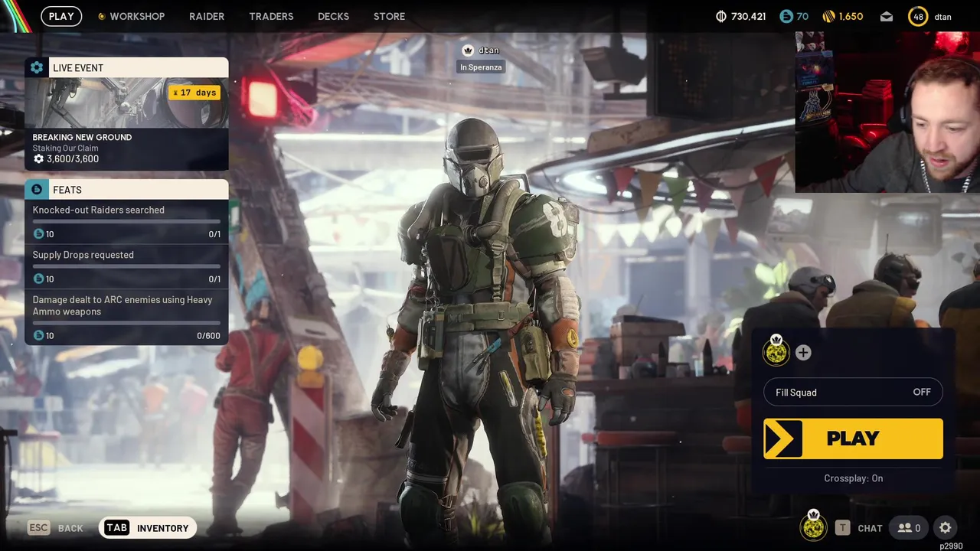Image resolution: width=980 pixels, height=551 pixels.
Task: Click the In Speranza status label
Action: coord(481,67)
